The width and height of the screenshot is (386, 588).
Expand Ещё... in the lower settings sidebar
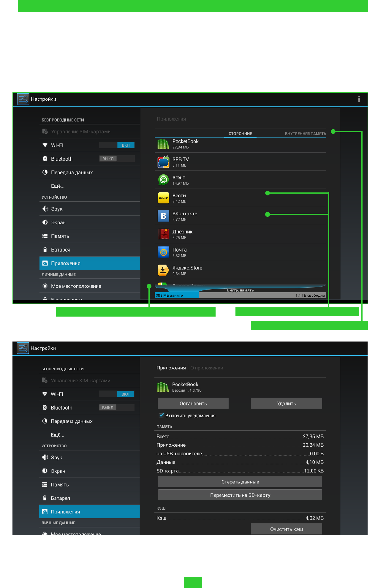click(x=57, y=435)
